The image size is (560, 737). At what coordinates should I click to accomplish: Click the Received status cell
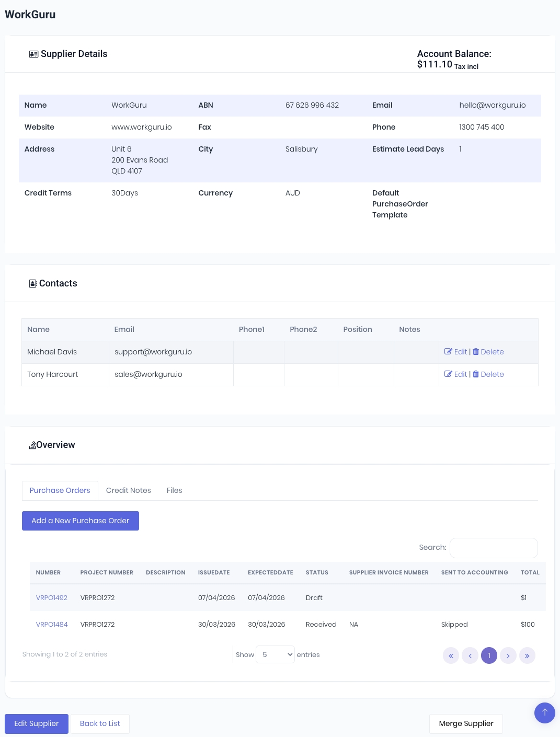tap(321, 625)
